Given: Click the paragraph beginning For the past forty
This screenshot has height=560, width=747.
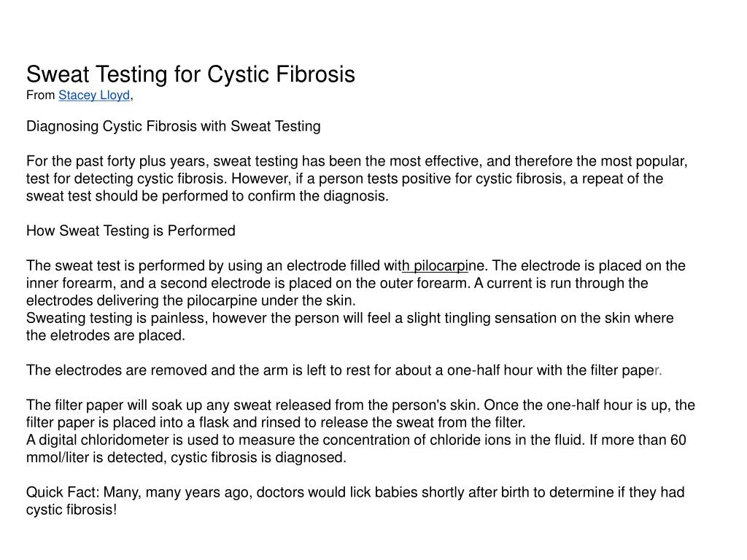Looking at the screenshot, I should (x=357, y=179).
